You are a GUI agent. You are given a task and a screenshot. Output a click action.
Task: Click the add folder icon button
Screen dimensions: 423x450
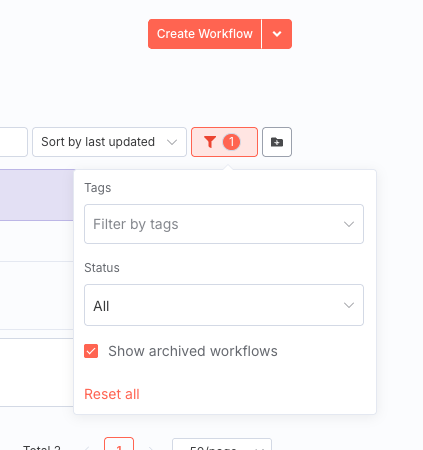[x=277, y=142]
